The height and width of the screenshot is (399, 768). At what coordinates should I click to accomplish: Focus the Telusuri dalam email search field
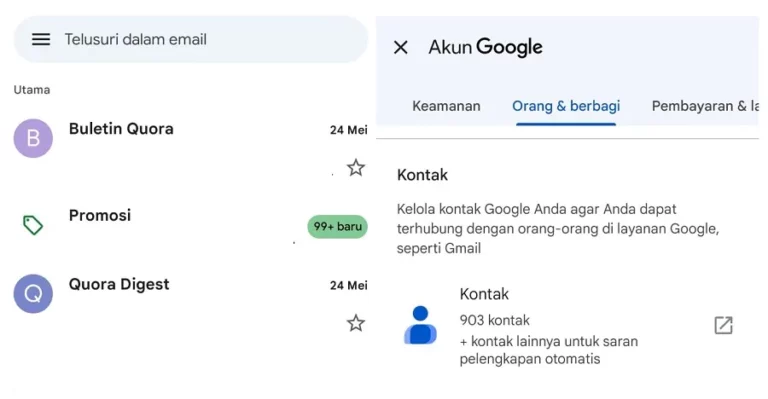tap(191, 39)
